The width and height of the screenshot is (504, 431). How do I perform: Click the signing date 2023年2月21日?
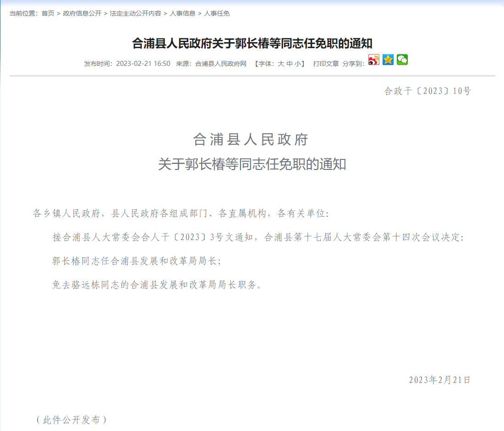coord(439,380)
